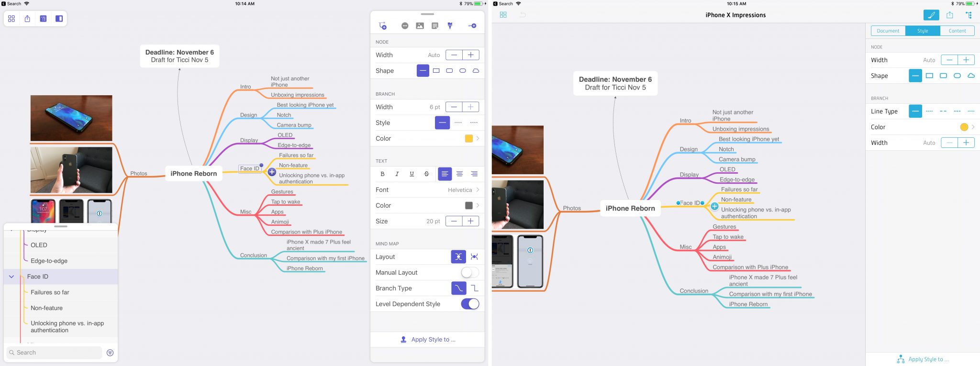Tap add connection icon in purple inspector

[472, 26]
